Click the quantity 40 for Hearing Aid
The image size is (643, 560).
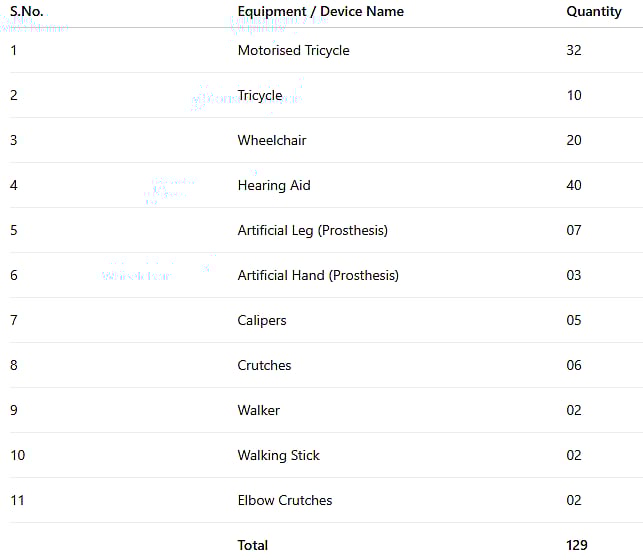[x=573, y=185]
